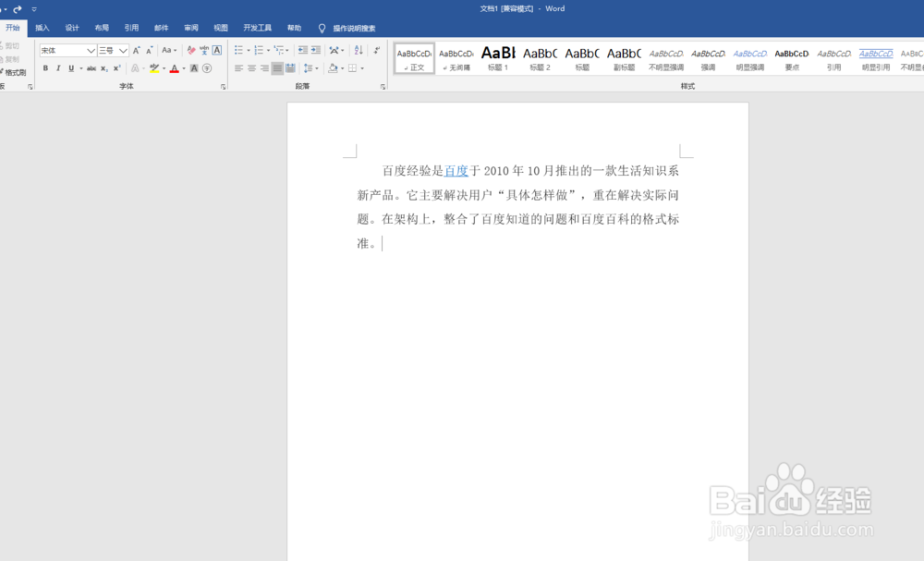Image resolution: width=924 pixels, height=561 pixels.
Task: Center-align the paragraph
Action: click(251, 68)
